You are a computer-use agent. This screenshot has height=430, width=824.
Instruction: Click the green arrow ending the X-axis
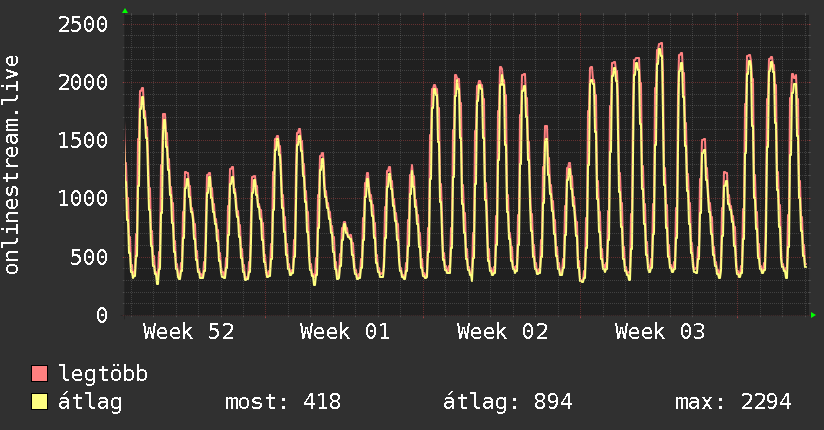814,315
